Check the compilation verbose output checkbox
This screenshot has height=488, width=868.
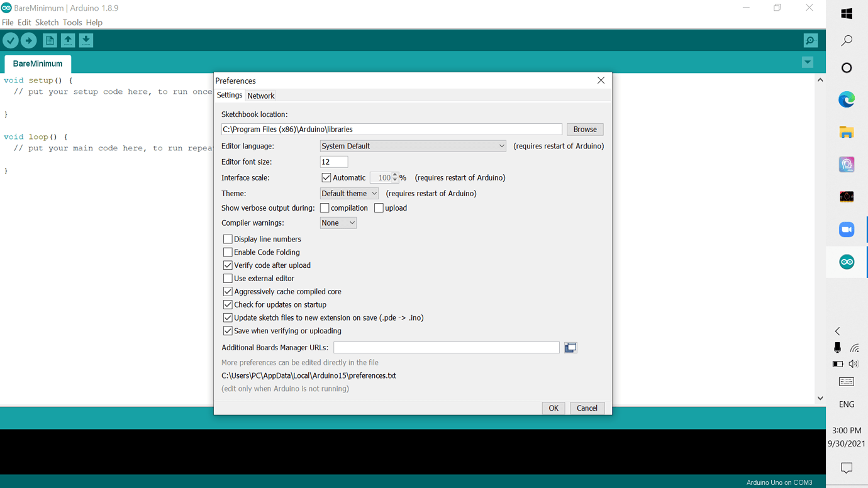(x=325, y=208)
